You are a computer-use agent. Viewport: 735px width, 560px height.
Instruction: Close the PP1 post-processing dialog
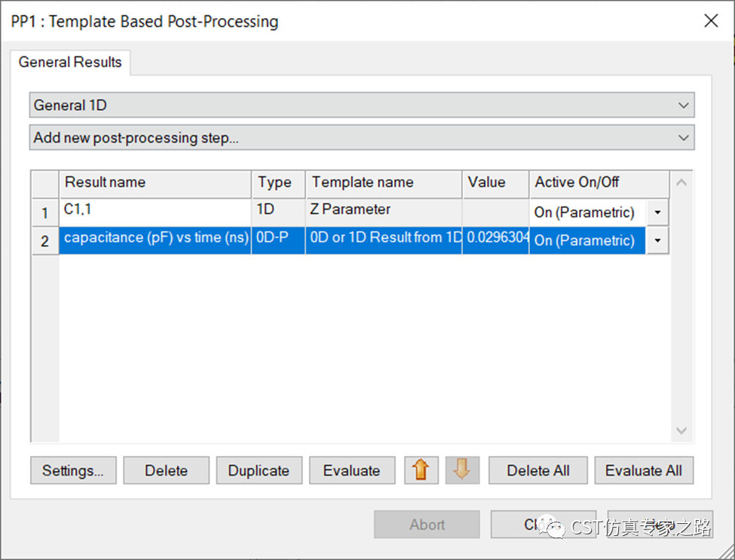point(711,20)
